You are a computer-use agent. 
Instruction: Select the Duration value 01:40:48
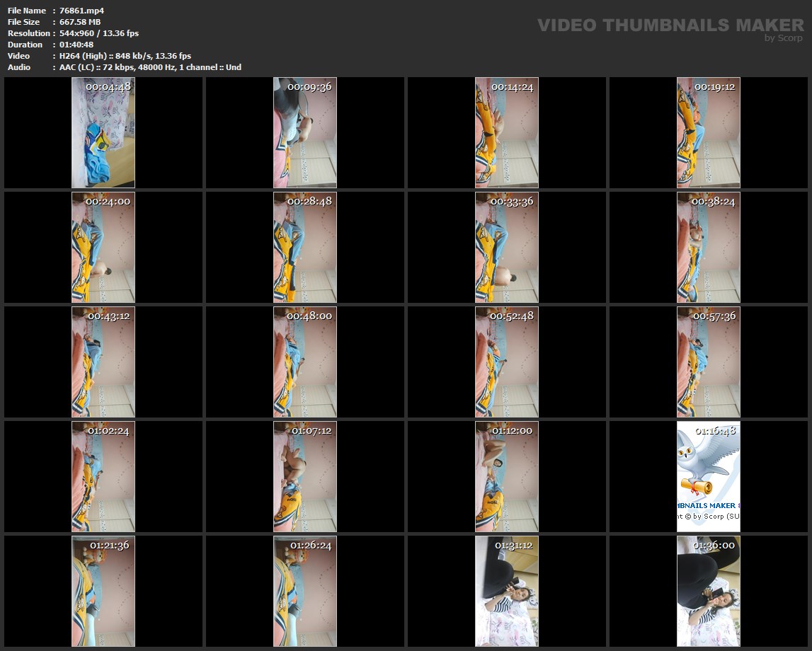(x=76, y=45)
